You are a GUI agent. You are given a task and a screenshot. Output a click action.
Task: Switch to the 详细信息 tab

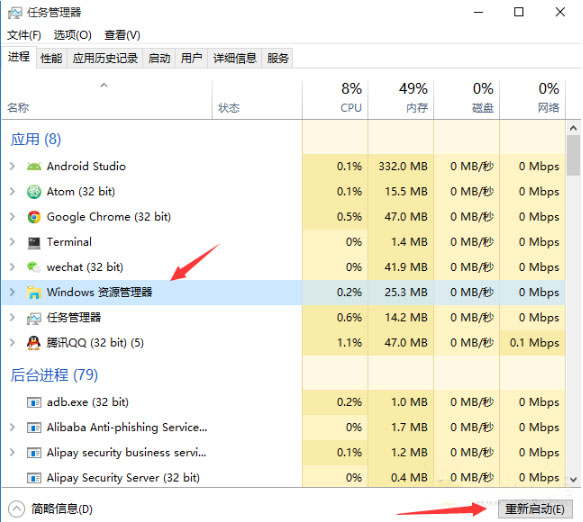(235, 58)
